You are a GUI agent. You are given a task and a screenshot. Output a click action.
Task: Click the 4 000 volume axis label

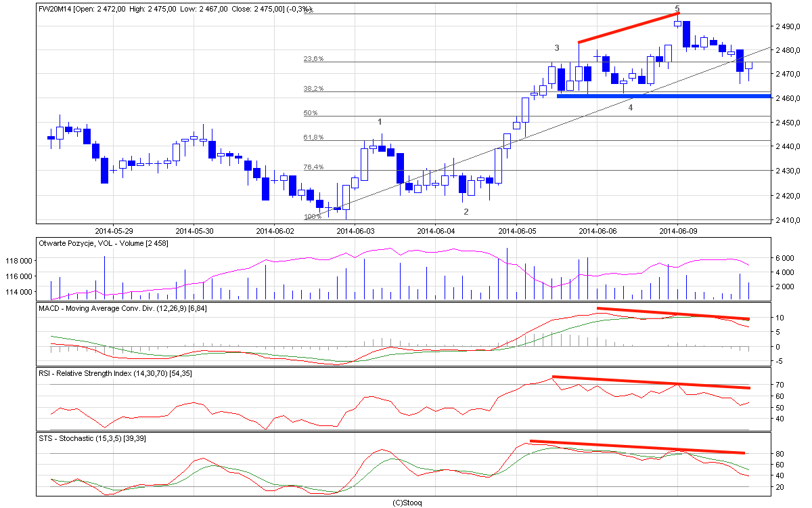coord(784,272)
